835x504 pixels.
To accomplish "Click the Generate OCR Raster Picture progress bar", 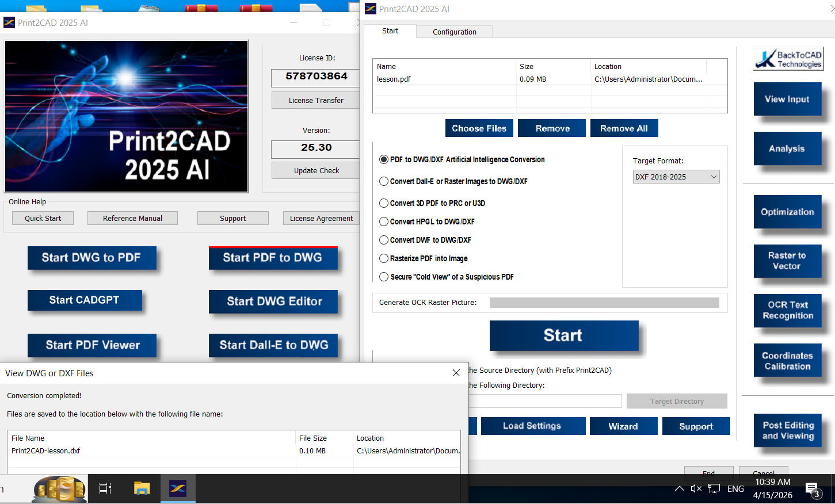I will [604, 303].
